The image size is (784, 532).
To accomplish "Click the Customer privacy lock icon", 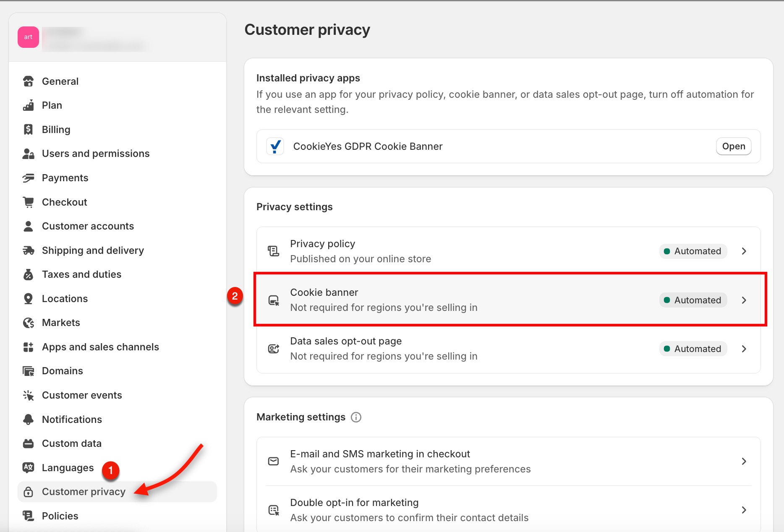I will (28, 491).
